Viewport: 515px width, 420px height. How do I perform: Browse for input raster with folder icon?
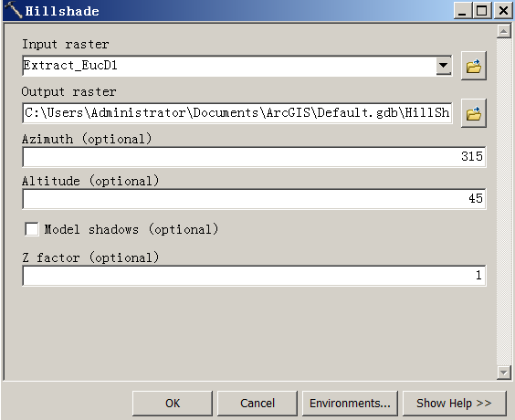(474, 66)
